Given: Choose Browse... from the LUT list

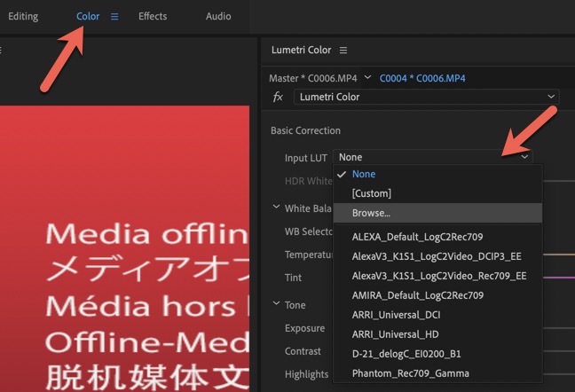Looking at the screenshot, I should point(371,213).
